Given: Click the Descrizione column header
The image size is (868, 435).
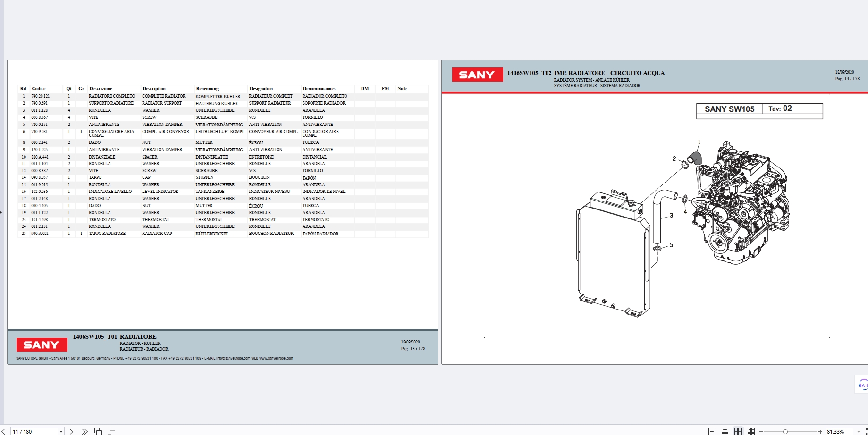Looking at the screenshot, I should tap(101, 89).
